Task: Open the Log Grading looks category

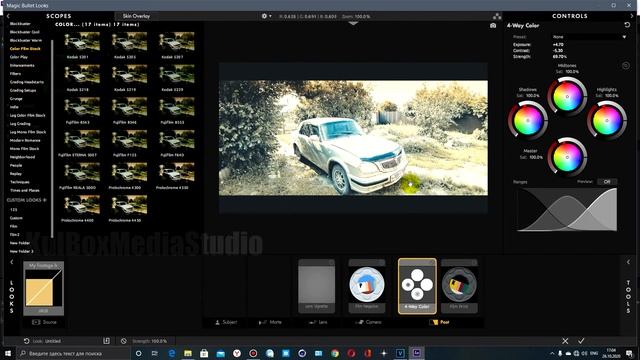Action: (x=20, y=123)
